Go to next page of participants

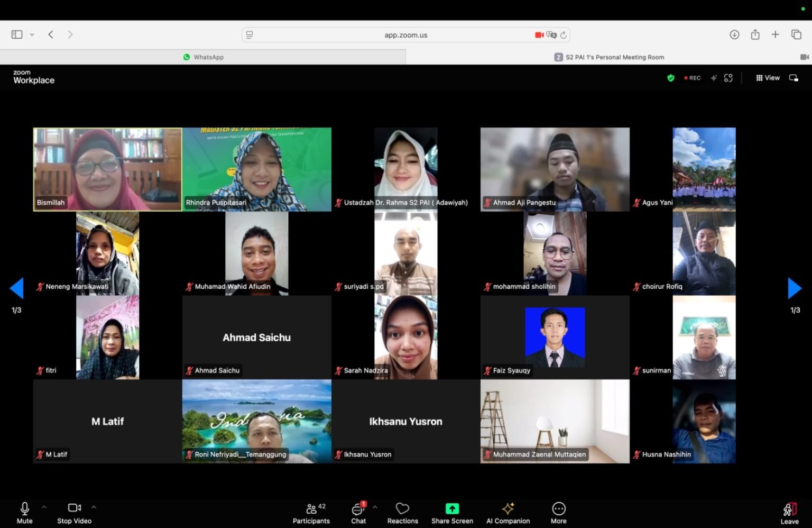795,288
